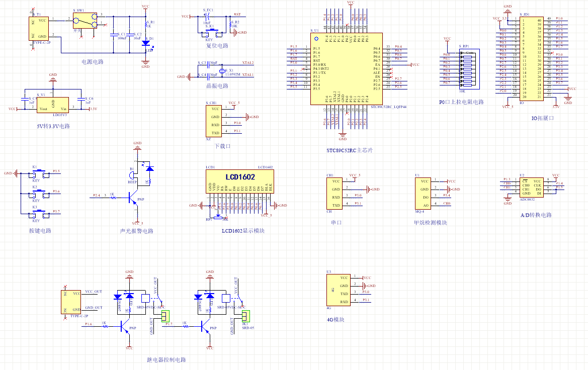Screen dimensions: 588x370
Task: Select the LDO3V3 regulator S_V1
Action: 52,105
